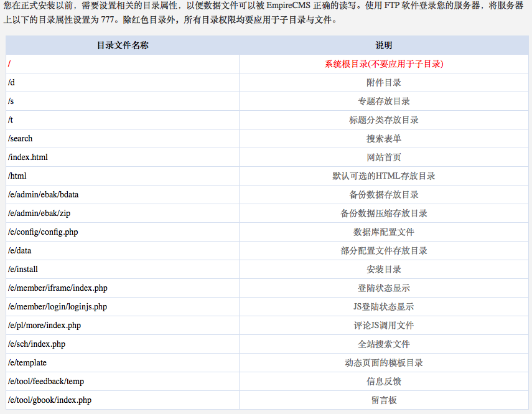Click the '留言板' description
Image resolution: width=532 pixels, height=414 pixels.
point(384,400)
